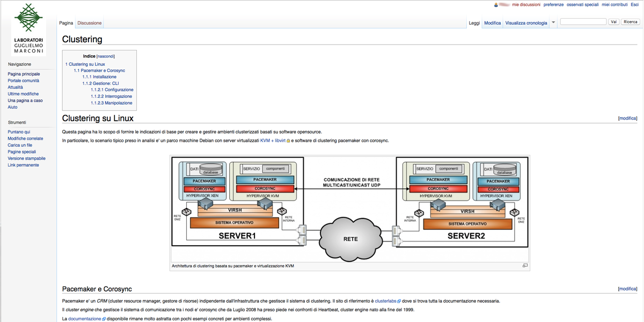Image resolution: width=644 pixels, height=322 pixels.
Task: Jump to '1.1.2.3 Manipolazione' index entry
Action: click(x=111, y=103)
